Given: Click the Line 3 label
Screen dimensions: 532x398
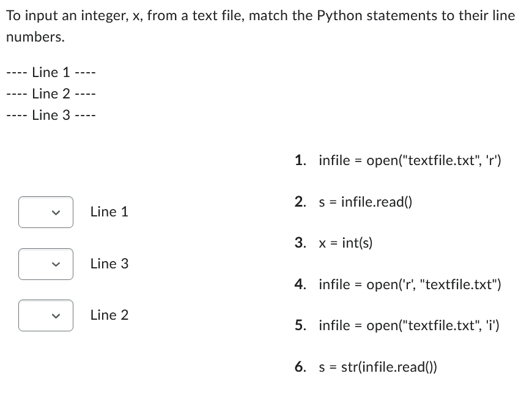Looking at the screenshot, I should [x=109, y=263].
